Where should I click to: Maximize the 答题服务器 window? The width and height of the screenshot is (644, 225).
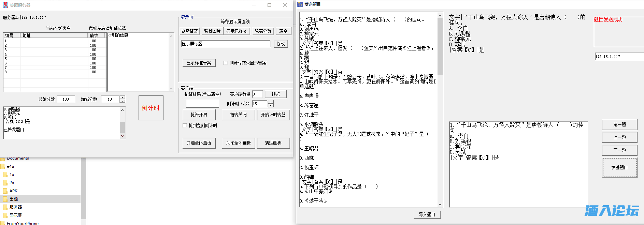click(x=269, y=5)
